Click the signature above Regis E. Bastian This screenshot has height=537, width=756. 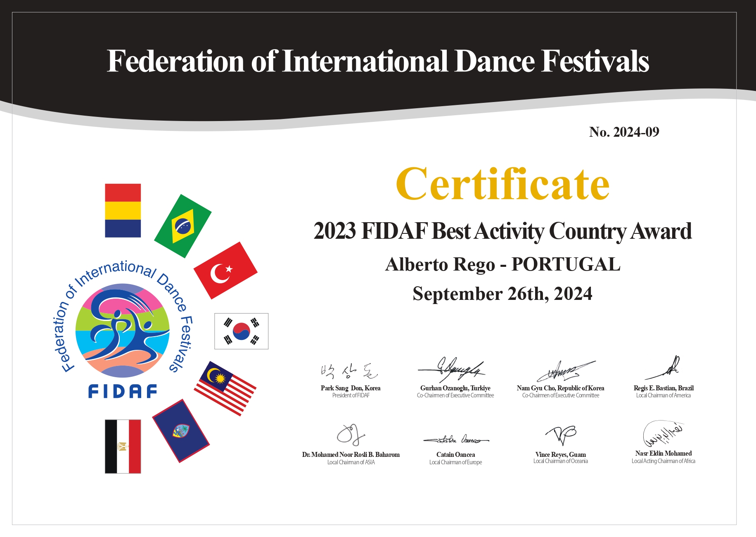pyautogui.click(x=662, y=367)
